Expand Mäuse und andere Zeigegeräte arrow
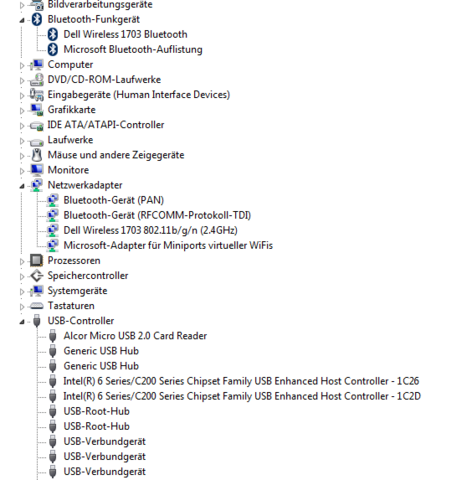462x480 pixels. tap(22, 156)
